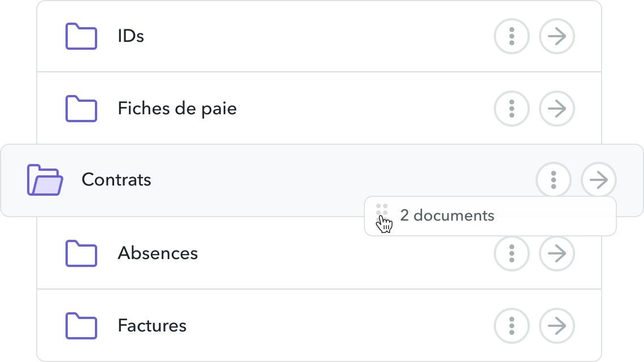Open more options for Absences
Screen dimensions: 644x362
(x=512, y=253)
